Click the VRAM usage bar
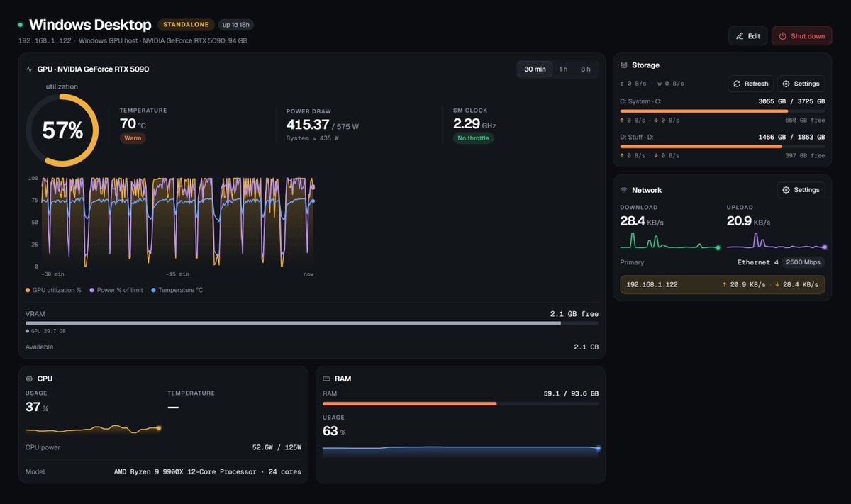This screenshot has height=504, width=851. 311,323
